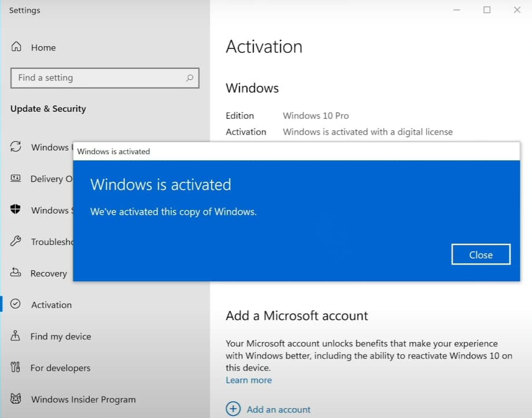This screenshot has width=532, height=418.
Task: Open the Learn more link
Action: [248, 380]
